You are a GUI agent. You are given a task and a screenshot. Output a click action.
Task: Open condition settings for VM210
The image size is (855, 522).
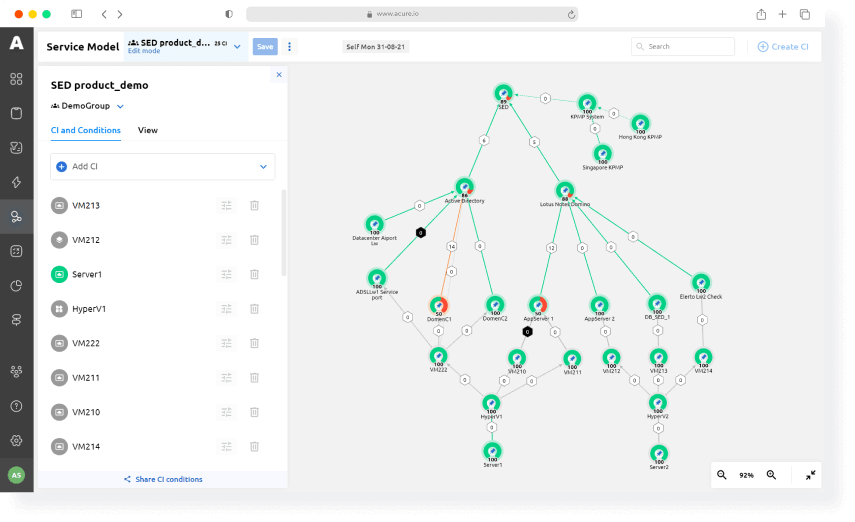pos(226,412)
